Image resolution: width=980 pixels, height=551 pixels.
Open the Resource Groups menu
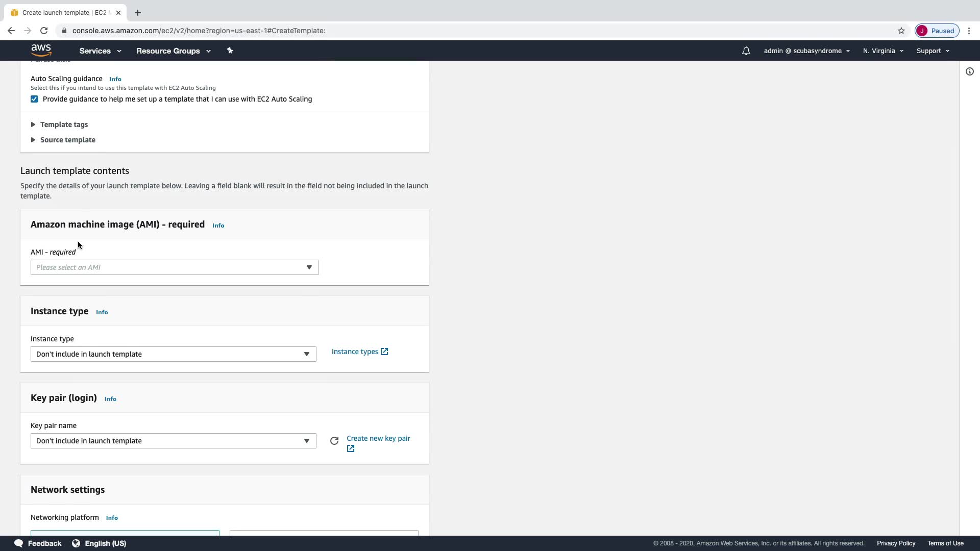click(x=173, y=51)
